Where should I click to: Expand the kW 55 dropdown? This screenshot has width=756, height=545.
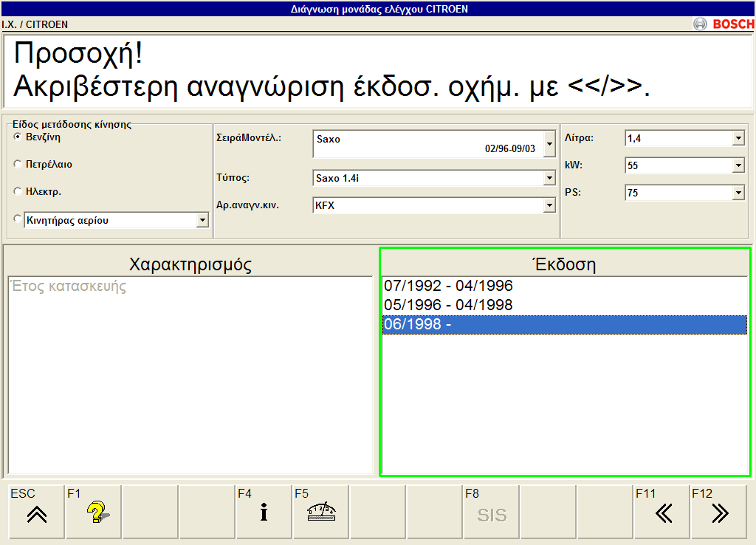[x=738, y=165]
